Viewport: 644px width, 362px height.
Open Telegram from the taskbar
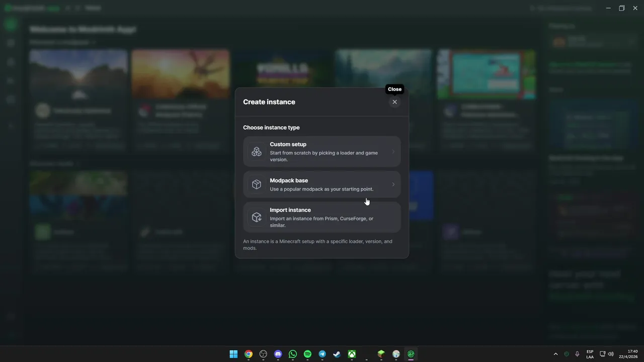323,354
